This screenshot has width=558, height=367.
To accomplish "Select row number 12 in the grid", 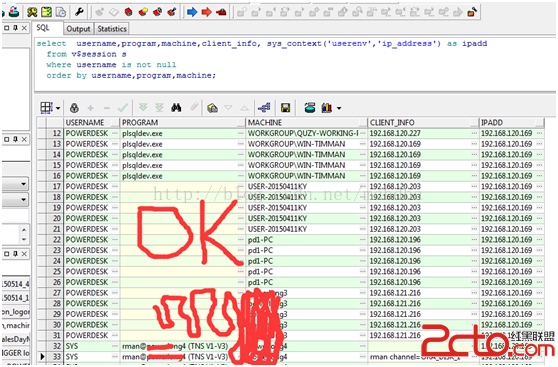I will point(55,133).
